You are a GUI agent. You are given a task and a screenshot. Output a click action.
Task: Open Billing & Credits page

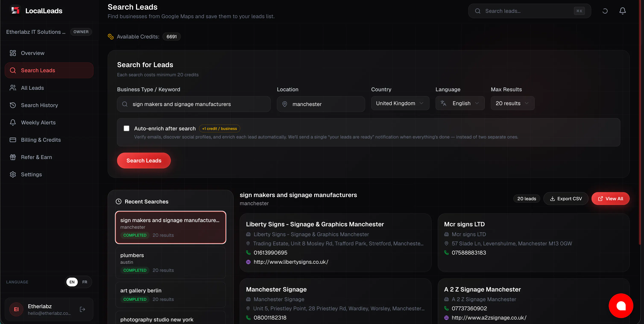point(49,140)
